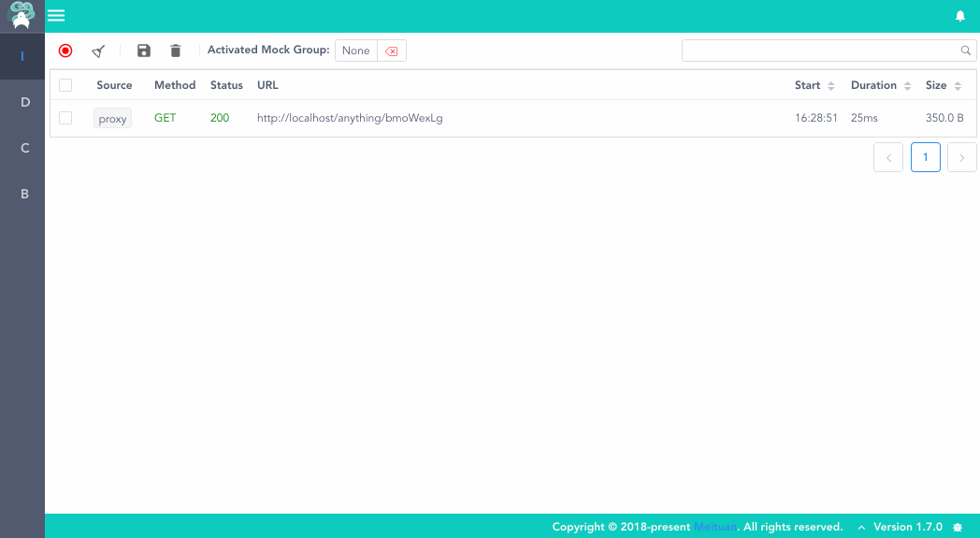
Task: Open the notifications bell
Action: point(960,16)
